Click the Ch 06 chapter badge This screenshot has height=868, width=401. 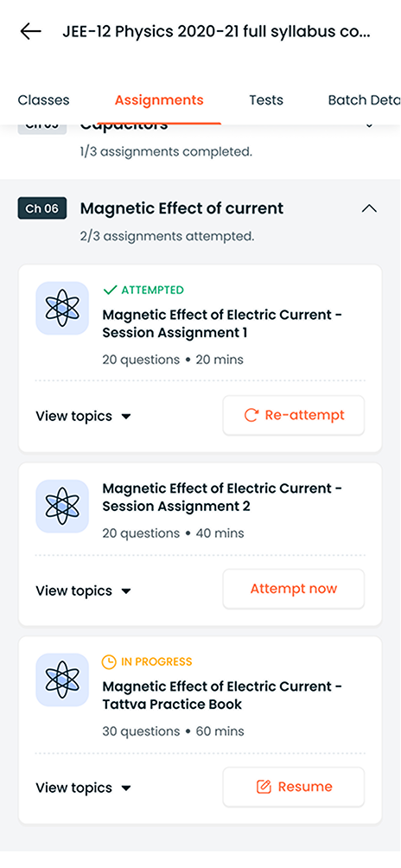[x=42, y=208]
